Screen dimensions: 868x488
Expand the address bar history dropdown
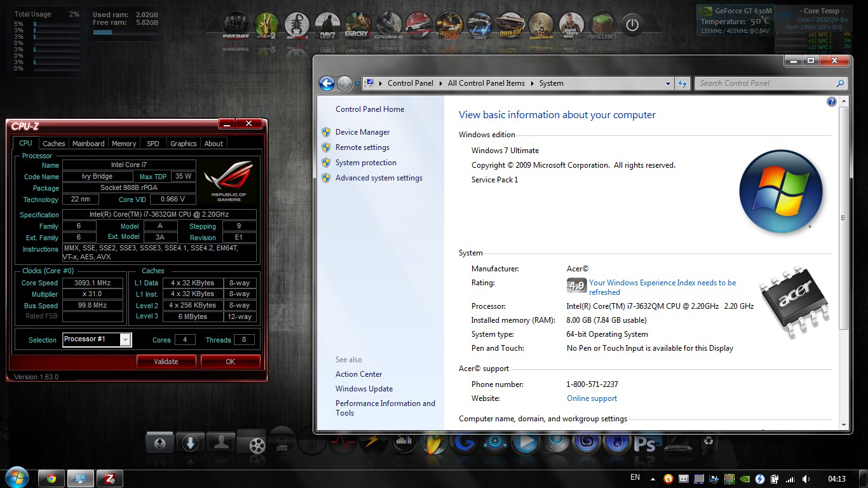tap(668, 83)
